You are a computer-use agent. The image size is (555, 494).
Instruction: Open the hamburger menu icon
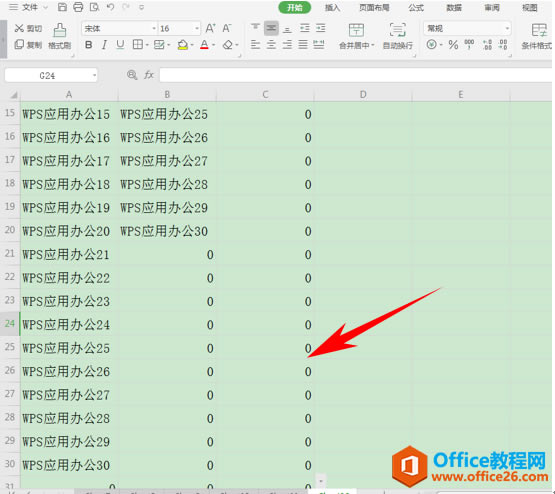pos(13,7)
